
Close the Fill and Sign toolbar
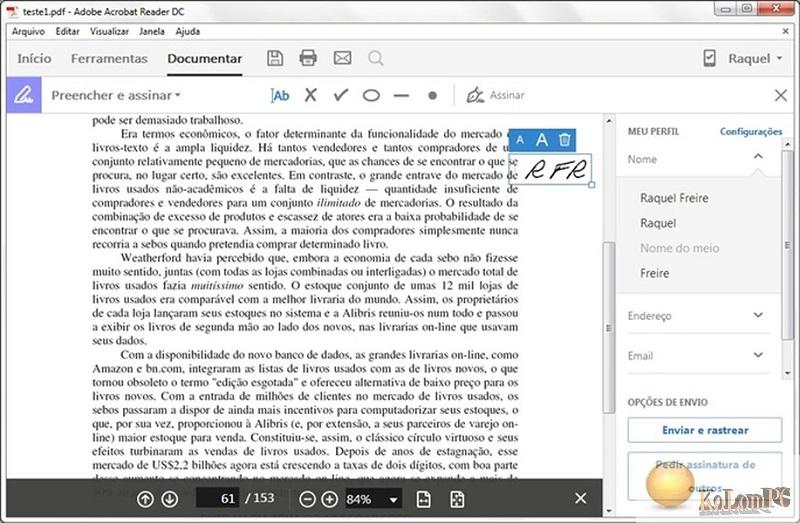coord(781,95)
